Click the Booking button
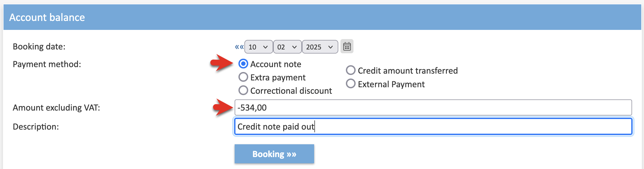Screen dimensions: 644x169 (274, 154)
